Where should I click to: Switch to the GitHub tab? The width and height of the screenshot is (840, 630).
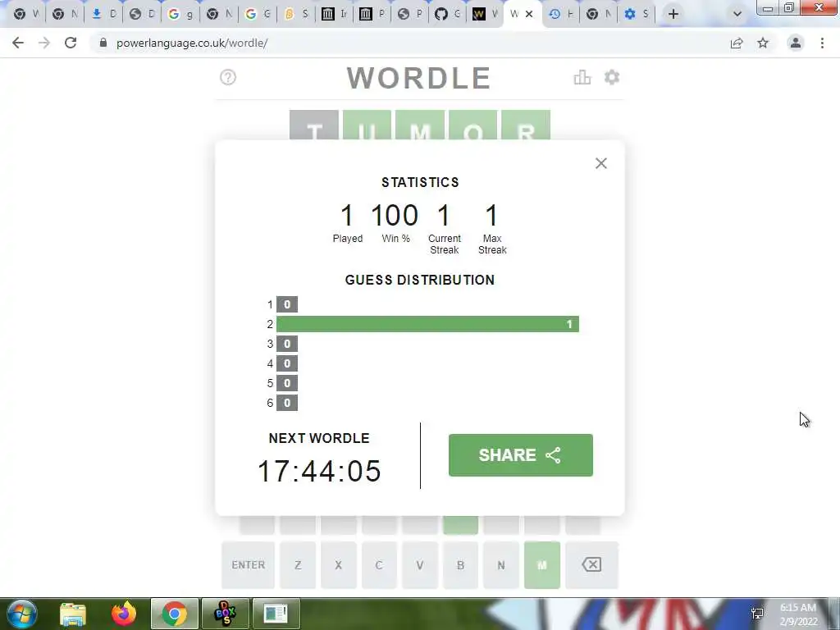[449, 14]
